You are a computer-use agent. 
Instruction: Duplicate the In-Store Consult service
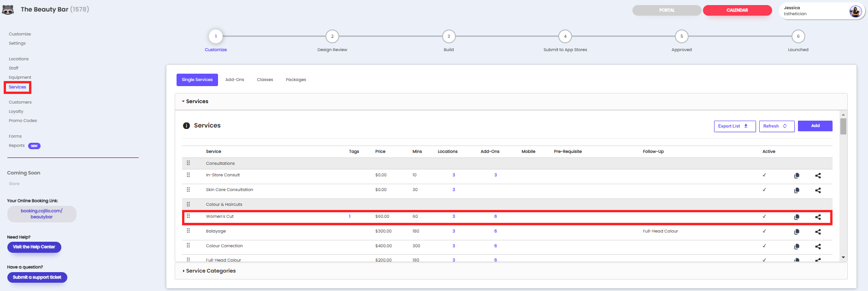point(797,175)
